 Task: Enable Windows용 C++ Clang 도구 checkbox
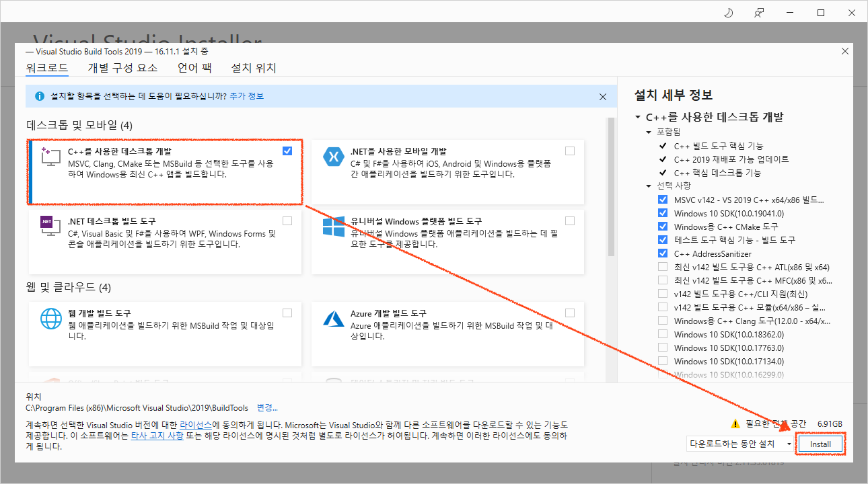click(x=663, y=321)
